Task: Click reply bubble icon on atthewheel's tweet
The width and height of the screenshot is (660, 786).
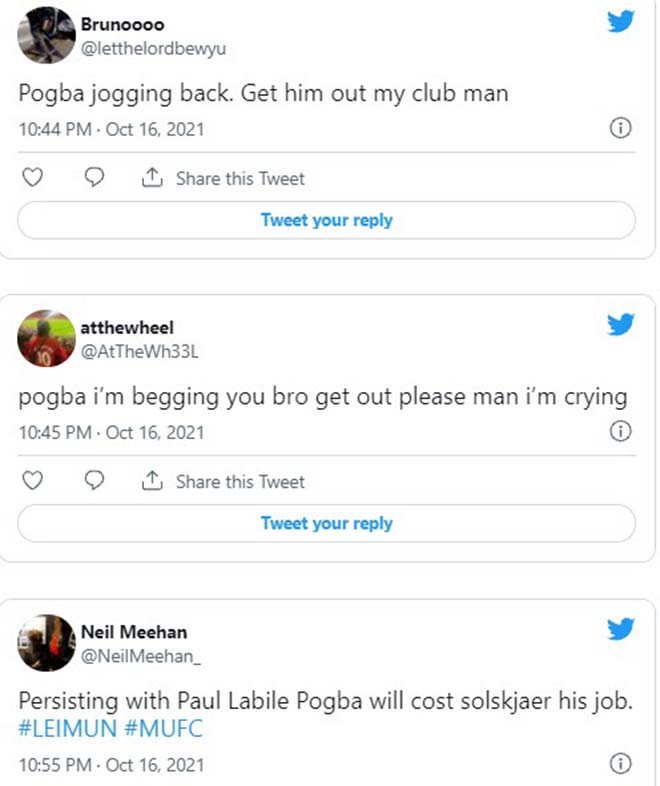Action: tap(94, 481)
